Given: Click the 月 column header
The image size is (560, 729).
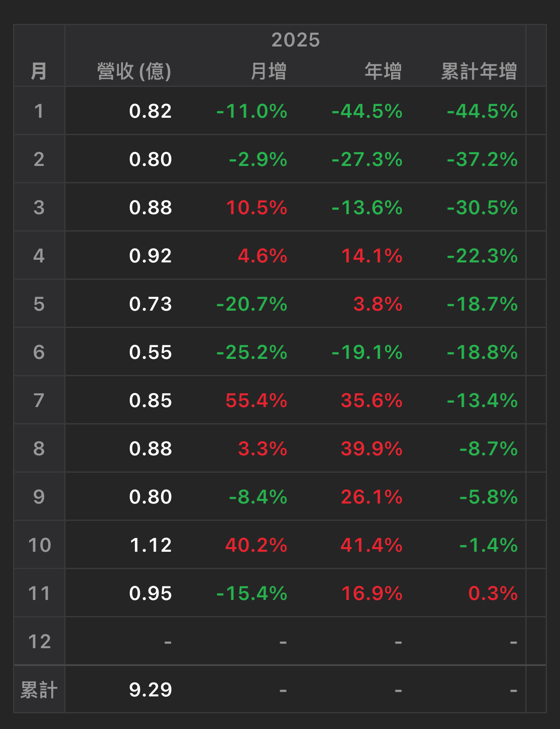Looking at the screenshot, I should click(39, 71).
